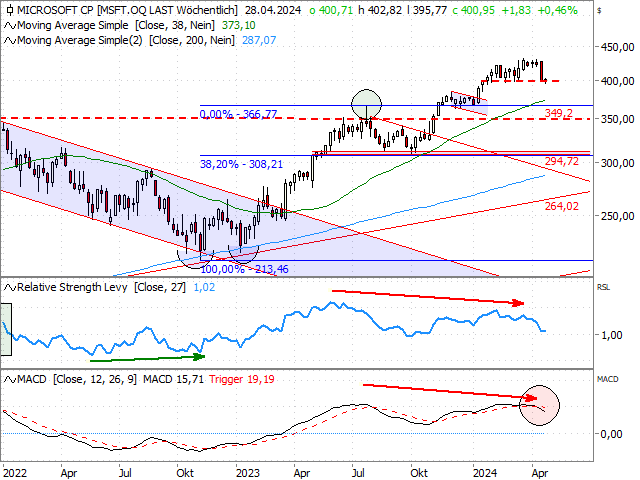Click the date 28.04.2024 in header
The image size is (640, 480).
pyautogui.click(x=273, y=10)
